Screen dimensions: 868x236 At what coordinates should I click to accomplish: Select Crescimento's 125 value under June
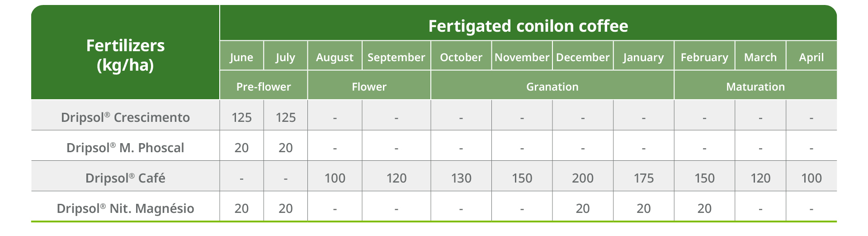[x=241, y=117]
